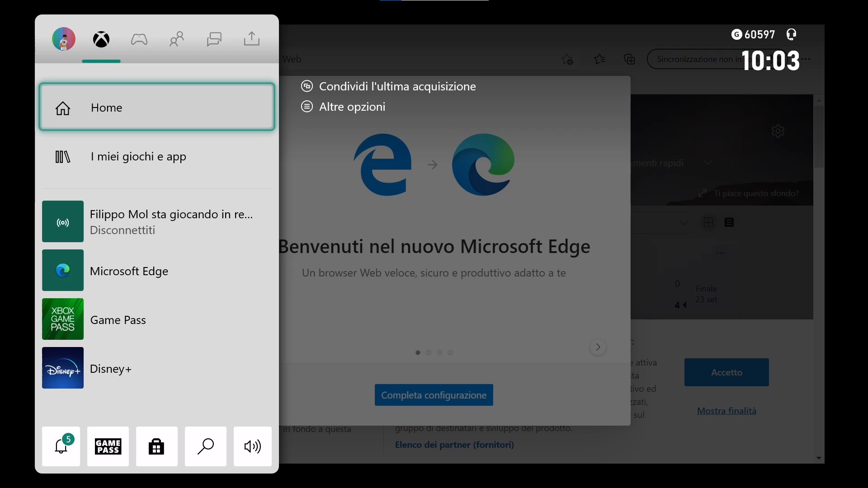
Task: Adjust system volume control
Action: click(251, 446)
